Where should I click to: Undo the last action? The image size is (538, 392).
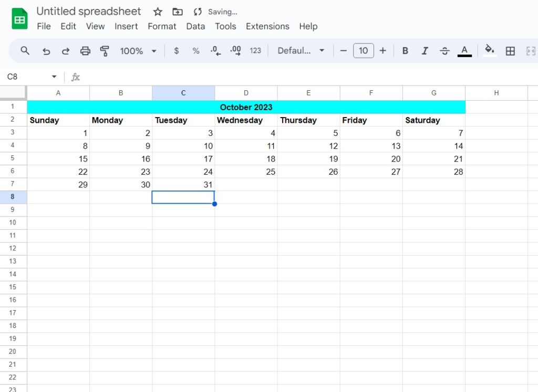[x=46, y=51]
